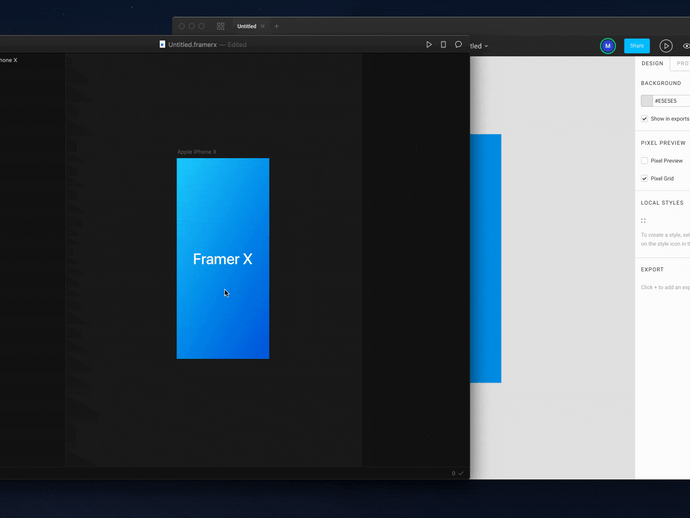Select the Design tab in Figma panel
The height and width of the screenshot is (518, 690).
point(652,63)
